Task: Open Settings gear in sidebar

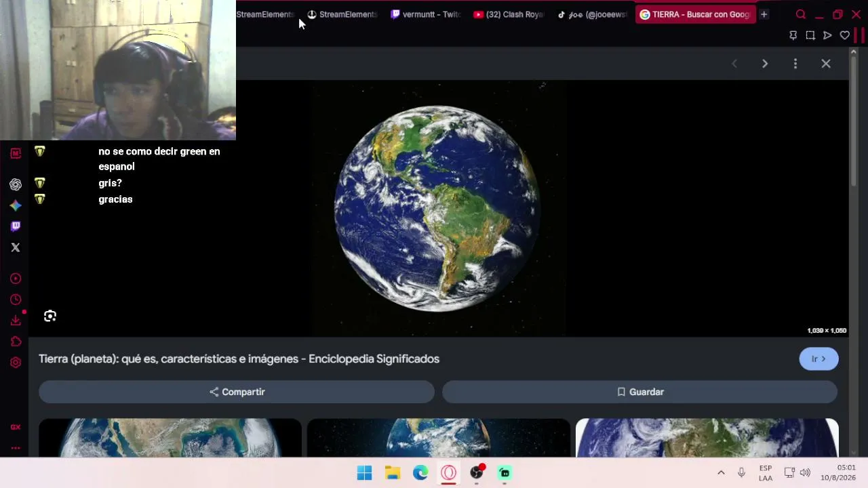Action: pyautogui.click(x=16, y=363)
